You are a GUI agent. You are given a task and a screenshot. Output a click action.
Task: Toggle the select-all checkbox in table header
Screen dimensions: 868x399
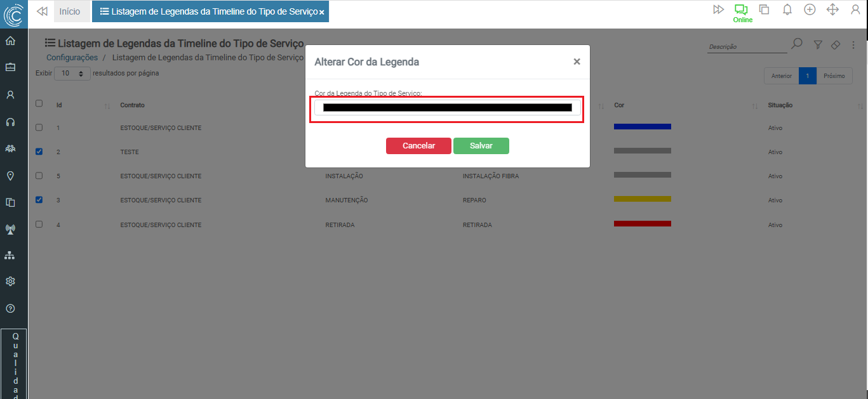39,103
